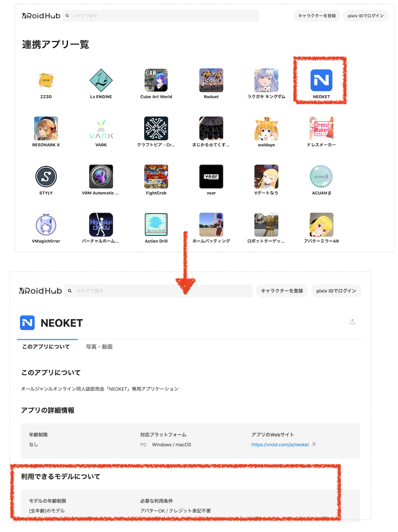The width and height of the screenshot is (398, 532).
Task: Open the Ls ENGINE app icon
Action: pos(101,80)
